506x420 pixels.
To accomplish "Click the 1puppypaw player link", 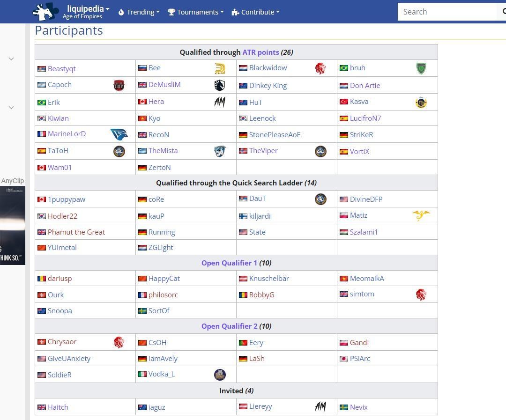I will pyautogui.click(x=67, y=199).
